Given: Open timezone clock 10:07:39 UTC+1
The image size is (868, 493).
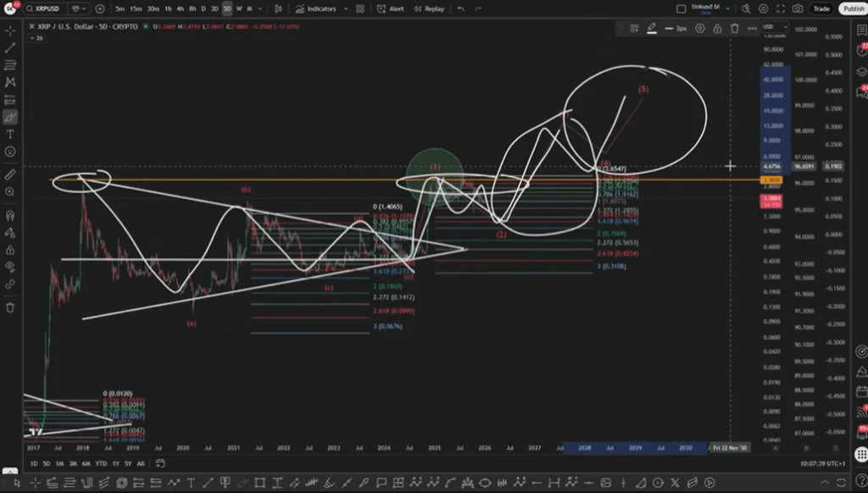Looking at the screenshot, I should 822,463.
